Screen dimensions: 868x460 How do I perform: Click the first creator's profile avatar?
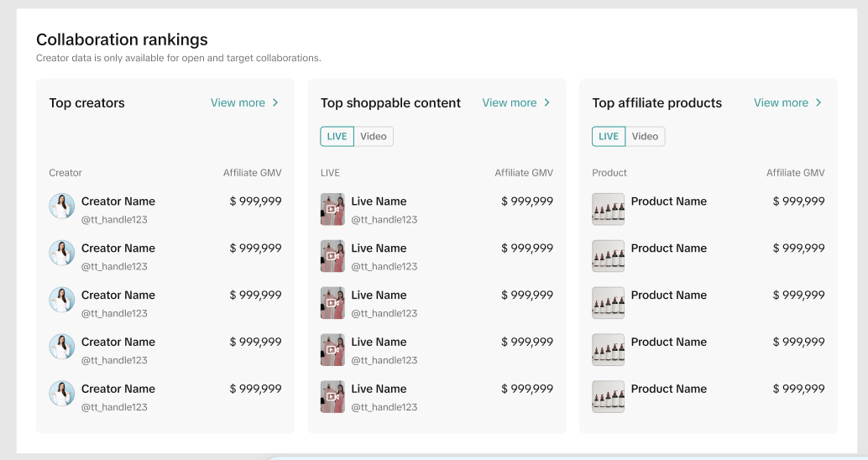62,206
